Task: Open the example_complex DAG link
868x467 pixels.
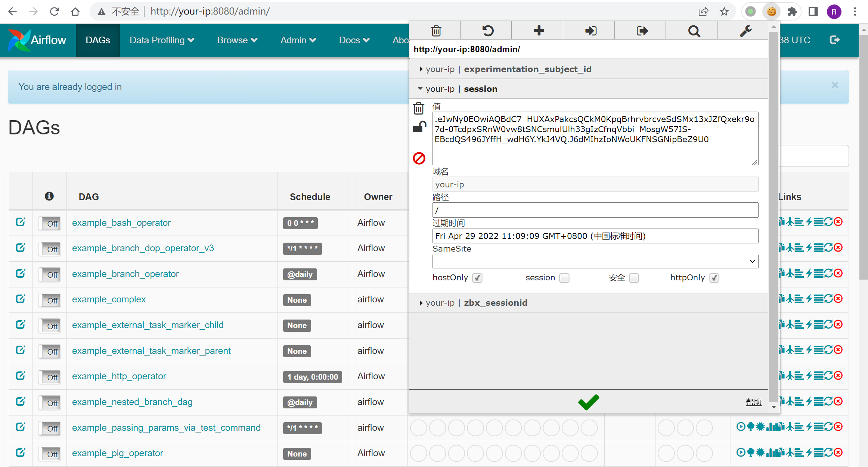Action: [x=109, y=299]
